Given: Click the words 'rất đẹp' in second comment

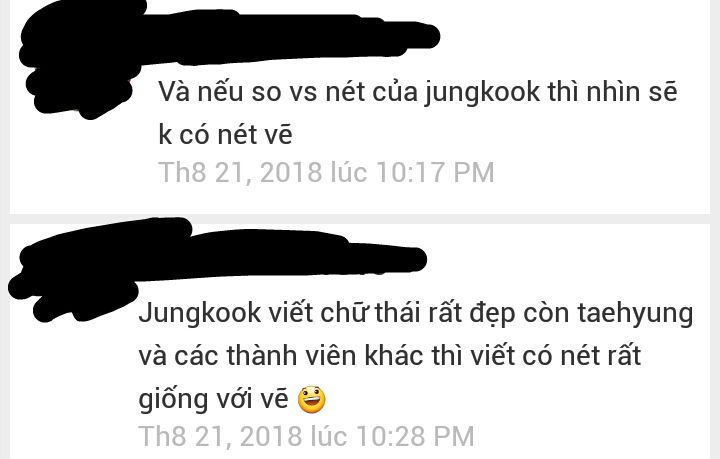Looking at the screenshot, I should coord(472,314).
